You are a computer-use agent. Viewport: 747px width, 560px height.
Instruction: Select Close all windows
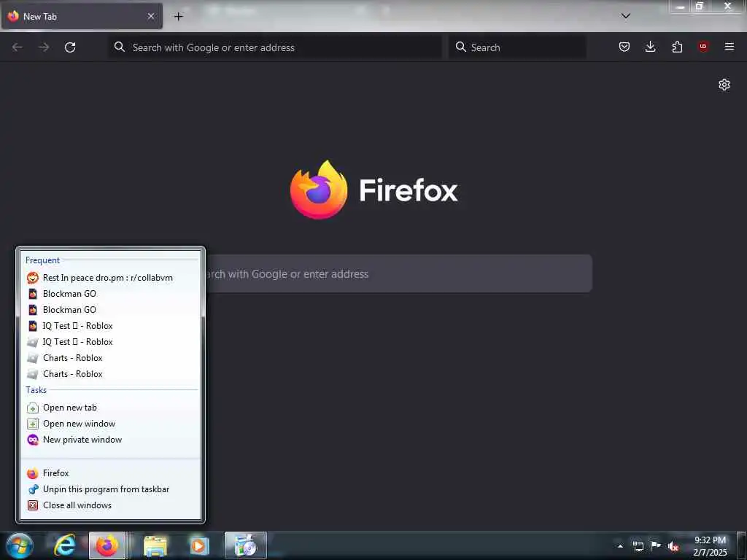click(x=111, y=505)
